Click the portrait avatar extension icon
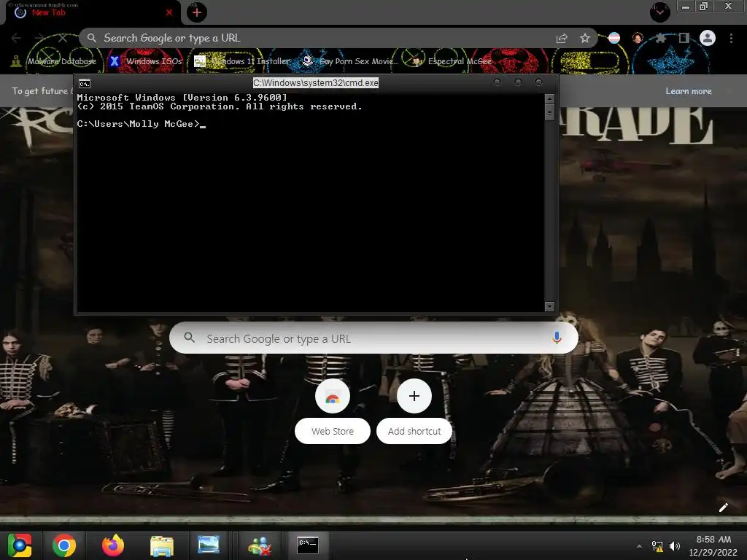 [638, 38]
